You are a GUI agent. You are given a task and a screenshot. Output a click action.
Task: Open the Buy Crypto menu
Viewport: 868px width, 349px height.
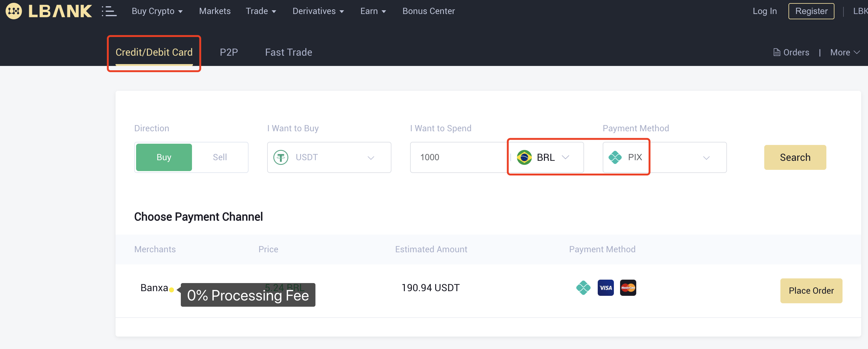(157, 11)
